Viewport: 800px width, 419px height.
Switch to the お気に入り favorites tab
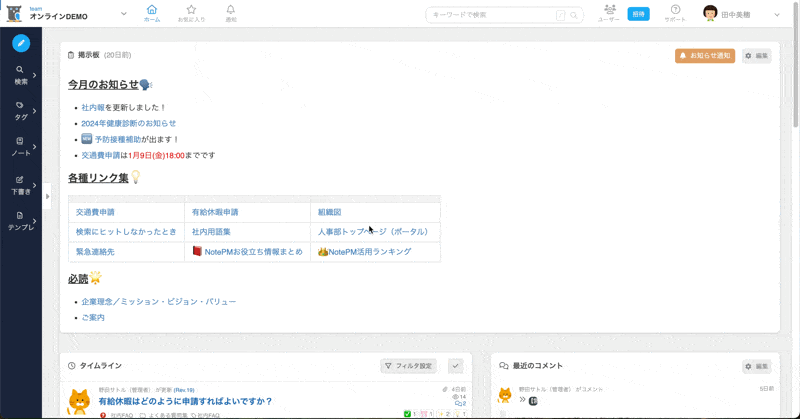pos(191,13)
